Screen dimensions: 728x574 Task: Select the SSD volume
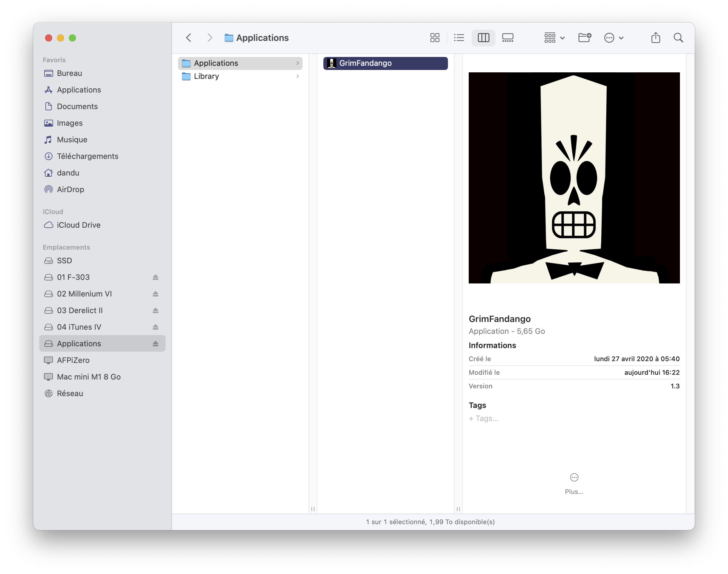click(x=102, y=260)
